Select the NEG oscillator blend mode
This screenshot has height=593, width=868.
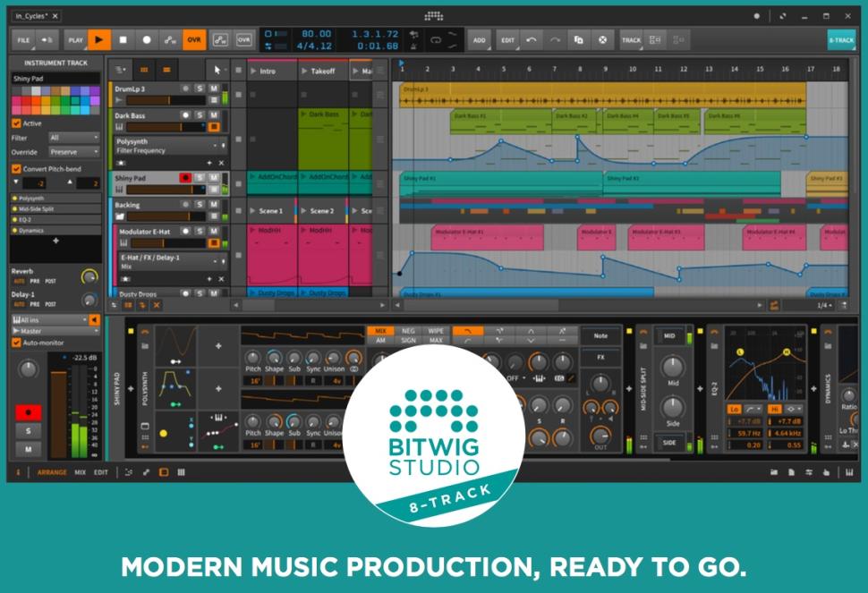click(x=408, y=331)
